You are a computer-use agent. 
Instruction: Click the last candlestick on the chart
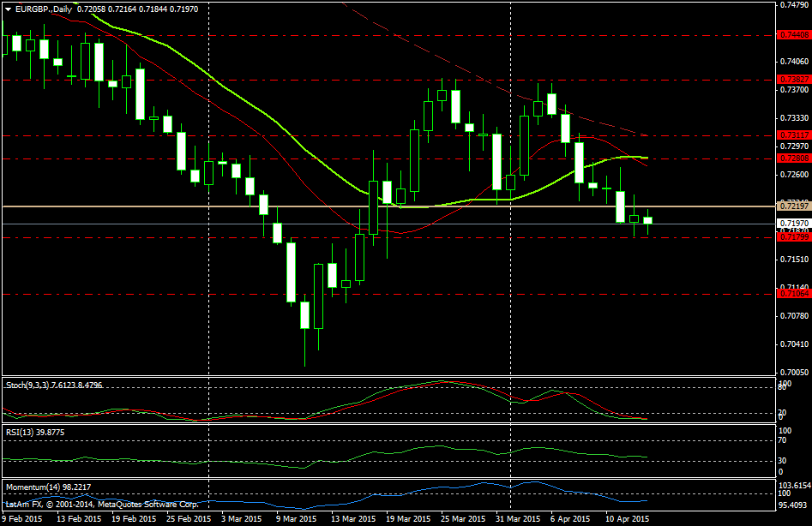(647, 221)
